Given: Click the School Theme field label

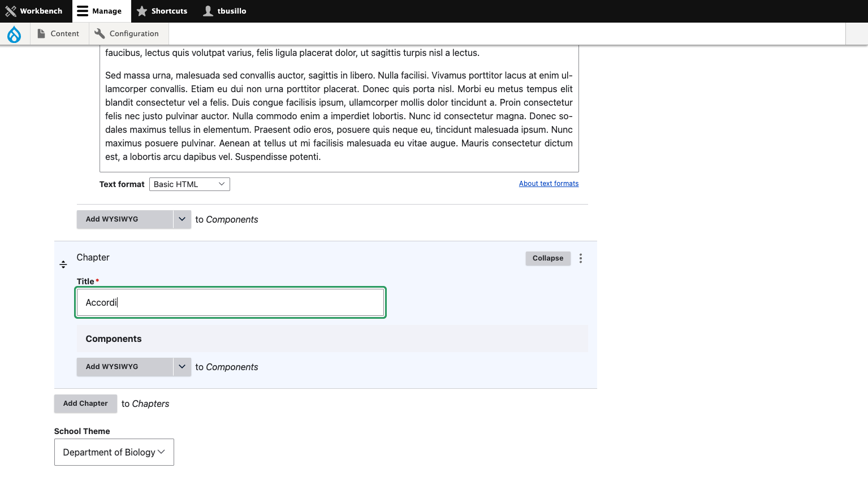Looking at the screenshot, I should coord(82,431).
